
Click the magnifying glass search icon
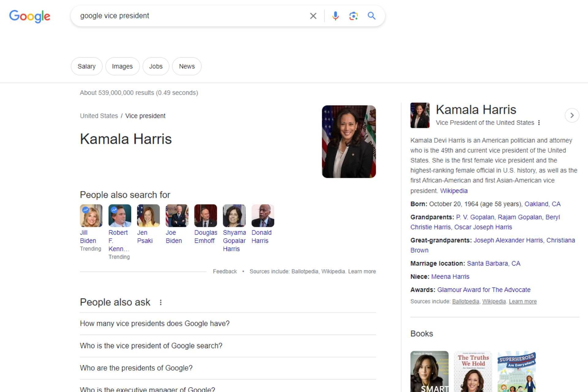tap(371, 16)
